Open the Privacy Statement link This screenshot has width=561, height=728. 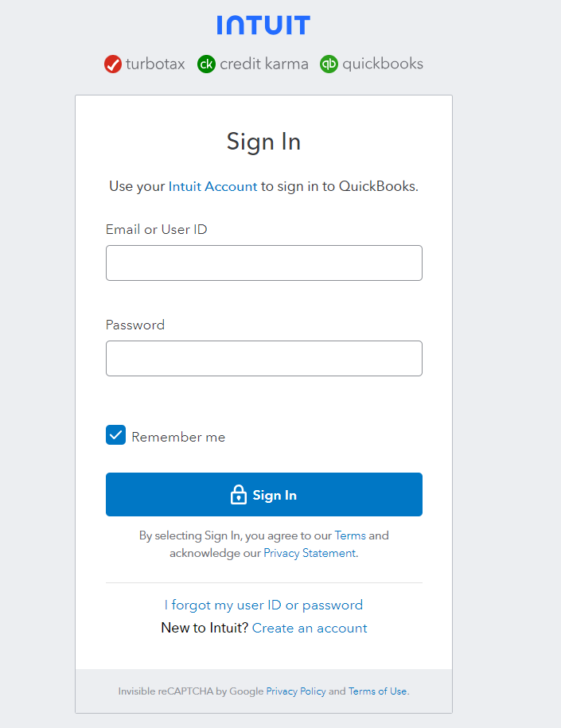click(x=310, y=553)
